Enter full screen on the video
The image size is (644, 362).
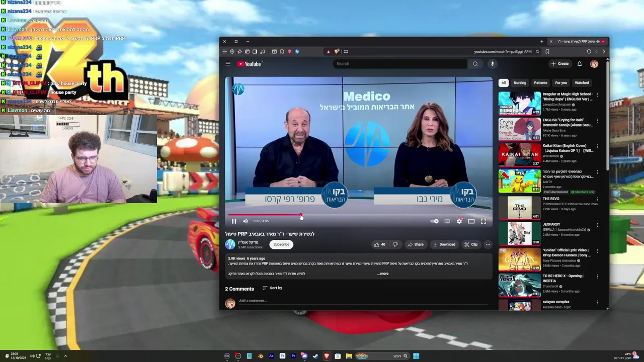point(484,221)
